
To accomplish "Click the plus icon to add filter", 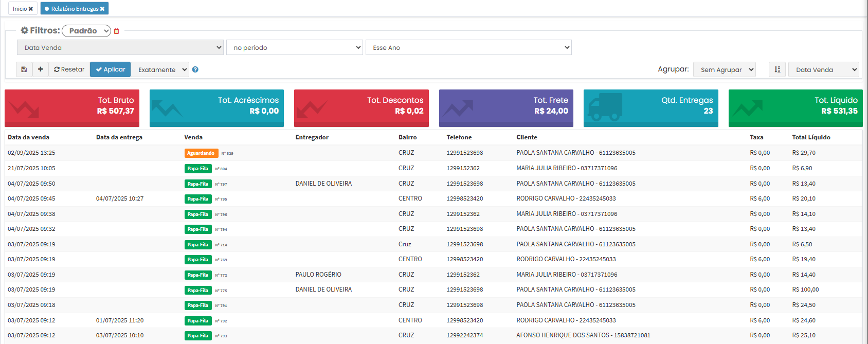I will pyautogui.click(x=41, y=69).
